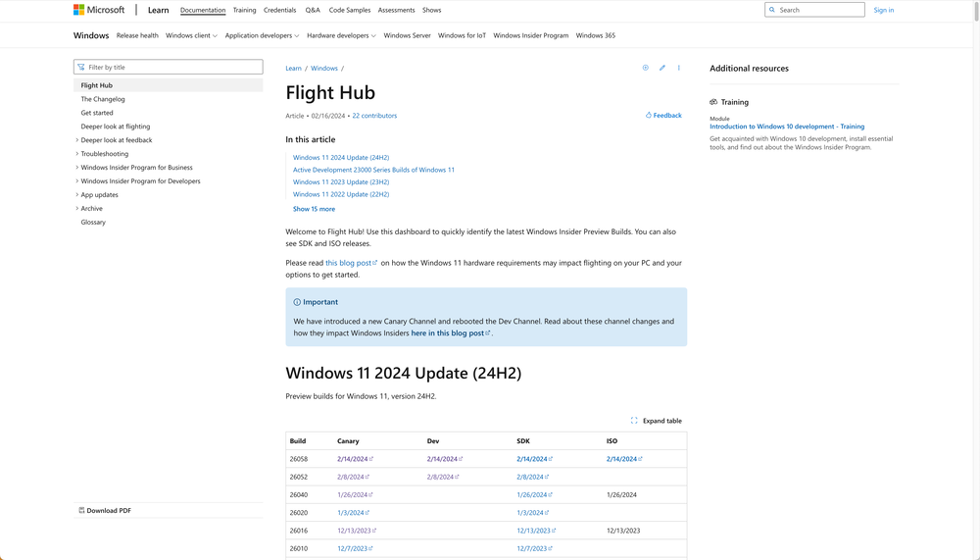
Task: Click the Expand table icon
Action: click(x=634, y=421)
